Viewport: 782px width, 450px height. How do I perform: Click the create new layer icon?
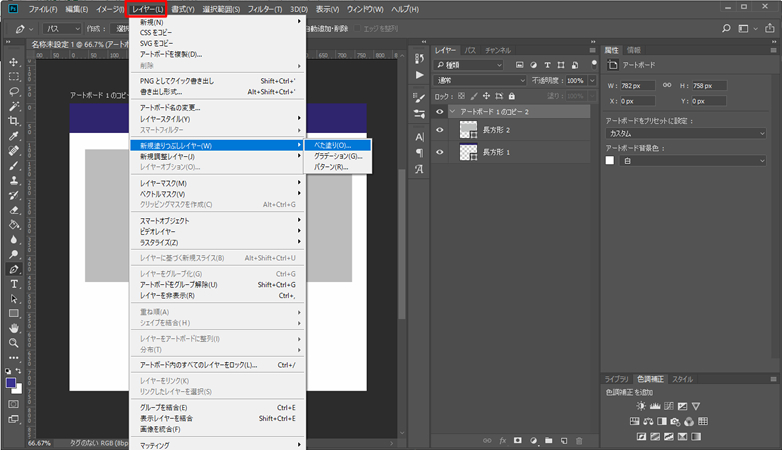[564, 441]
